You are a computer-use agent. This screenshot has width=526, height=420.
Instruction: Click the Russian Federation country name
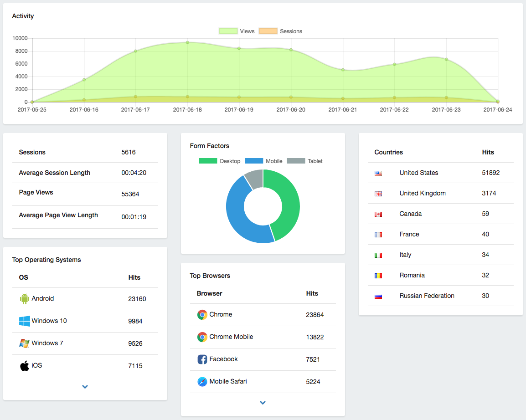point(427,296)
